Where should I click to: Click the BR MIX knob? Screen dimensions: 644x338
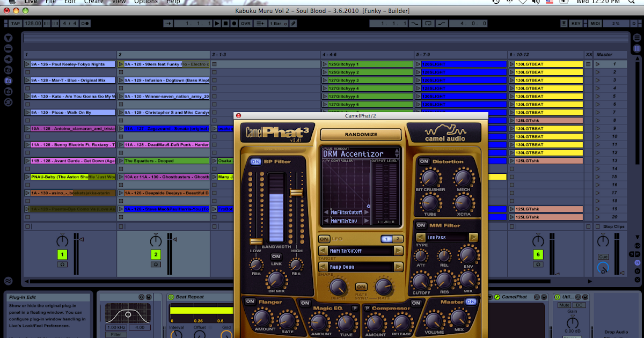[276, 279]
